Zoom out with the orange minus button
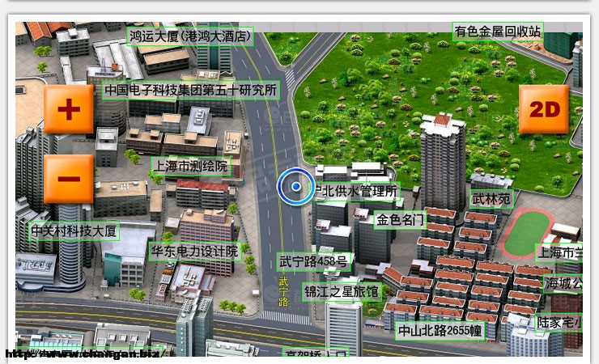The width and height of the screenshot is (599, 364). [69, 179]
